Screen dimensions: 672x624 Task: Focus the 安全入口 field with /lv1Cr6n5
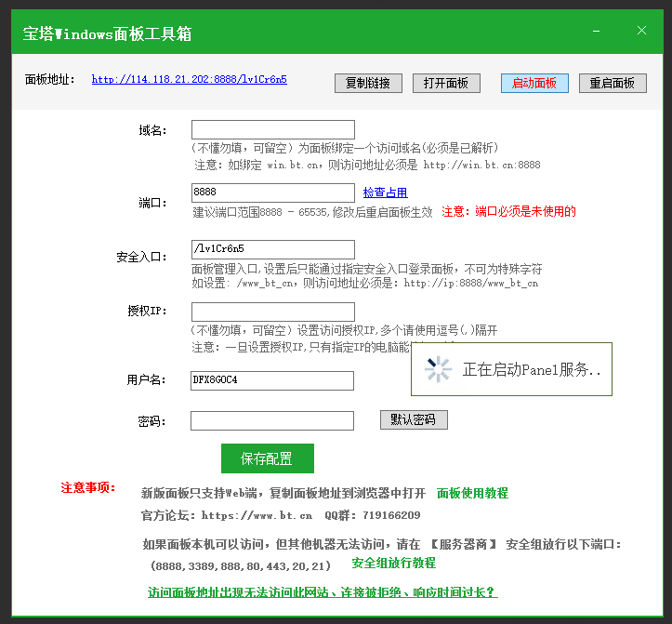pos(273,249)
